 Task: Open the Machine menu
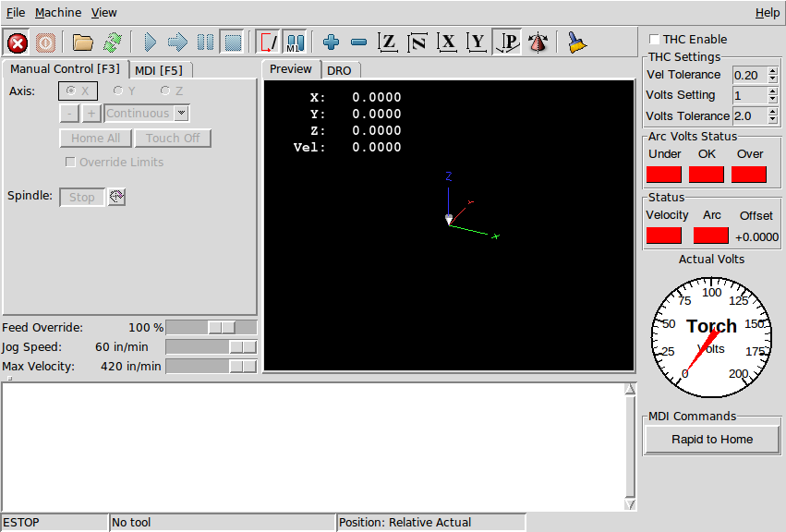58,12
